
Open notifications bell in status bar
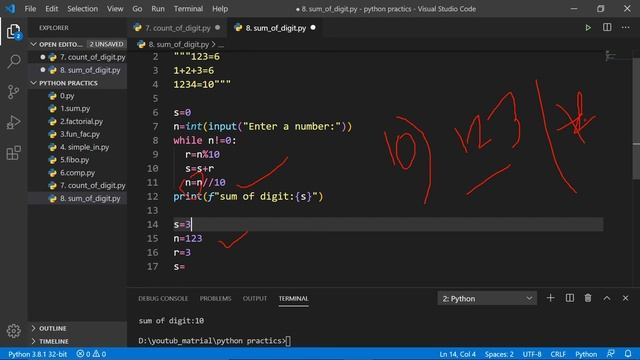628,353
